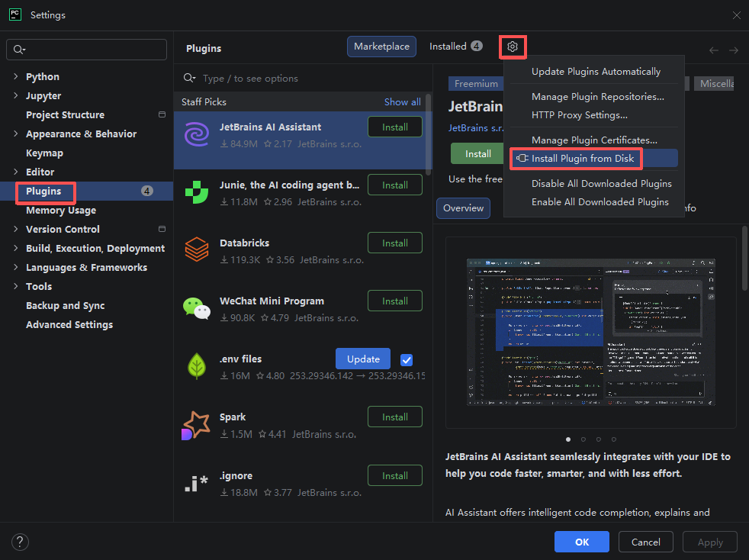Click the plugin search magnifier icon
This screenshot has width=749, height=560.
189,78
